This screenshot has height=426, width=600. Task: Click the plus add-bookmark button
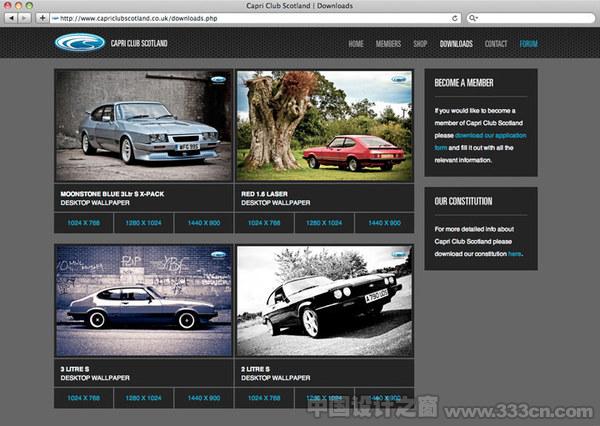click(x=42, y=18)
